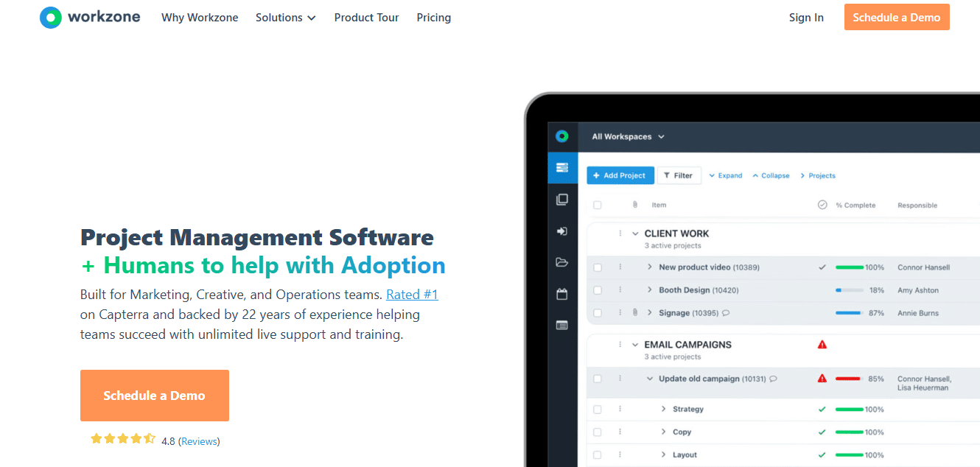Click the checkmark on New product video row
This screenshot has width=980, height=467.
(x=822, y=267)
